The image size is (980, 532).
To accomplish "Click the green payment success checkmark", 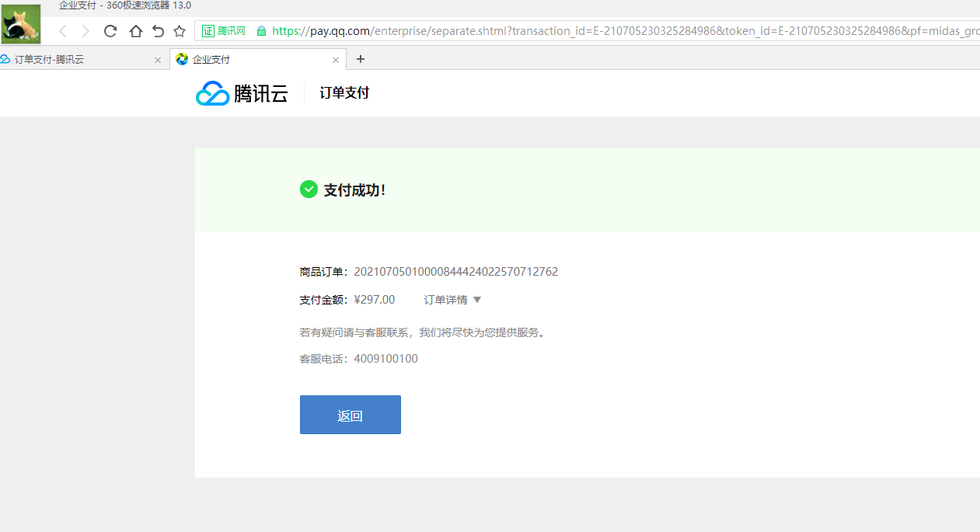I will [x=309, y=190].
